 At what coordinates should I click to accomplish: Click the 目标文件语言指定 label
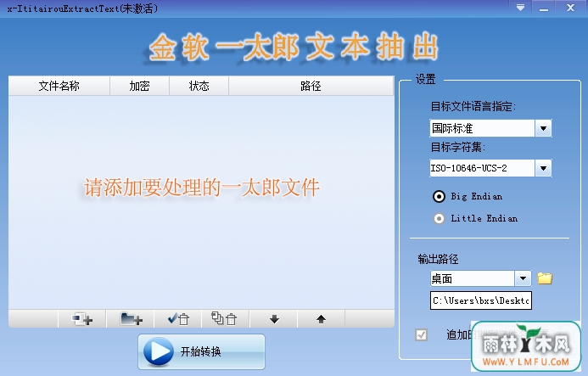click(473, 107)
